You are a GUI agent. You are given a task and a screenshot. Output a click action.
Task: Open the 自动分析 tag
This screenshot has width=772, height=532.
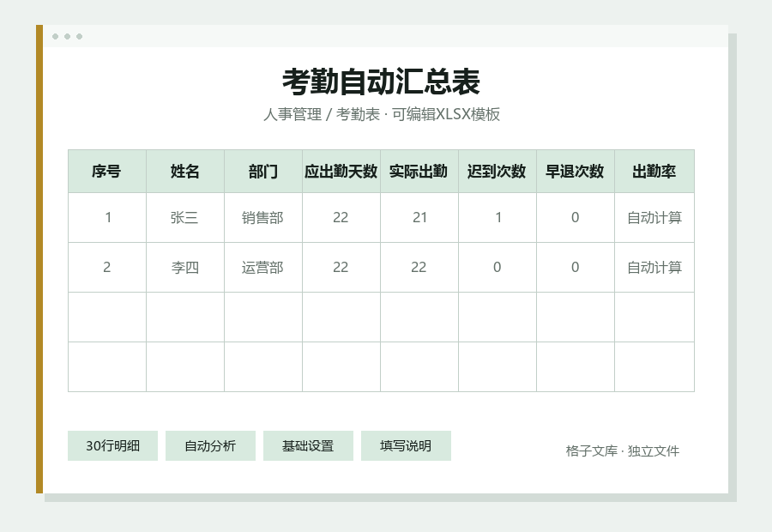pyautogui.click(x=210, y=446)
